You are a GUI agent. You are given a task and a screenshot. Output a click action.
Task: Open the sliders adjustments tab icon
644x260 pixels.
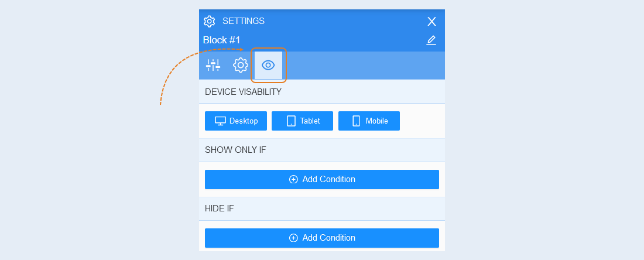[213, 65]
